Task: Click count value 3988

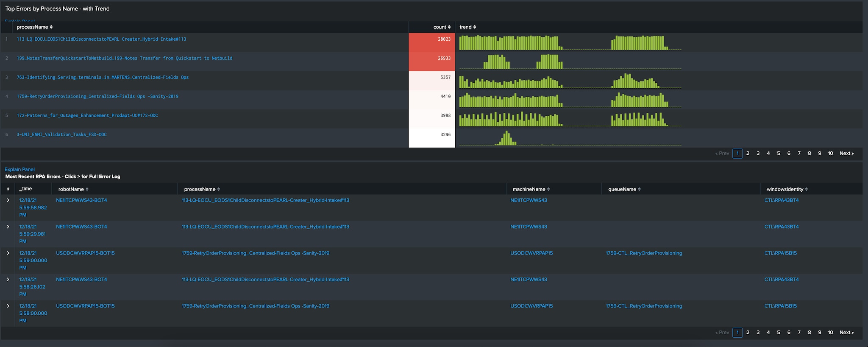Action: 445,115
